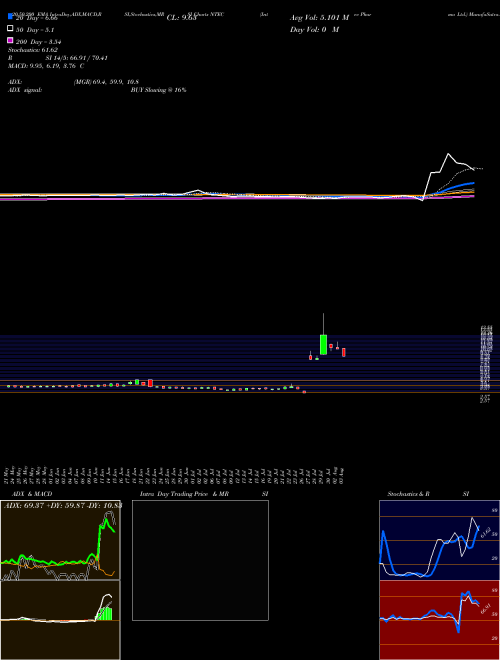The image size is (500, 660).
Task: Click the tall green candlestick on the price chart
Action: [x=323, y=344]
